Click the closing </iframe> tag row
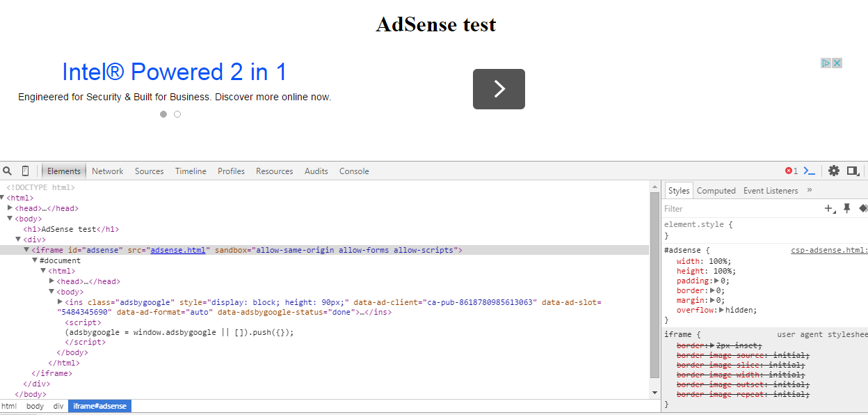The height and width of the screenshot is (415, 868). pyautogui.click(x=52, y=373)
